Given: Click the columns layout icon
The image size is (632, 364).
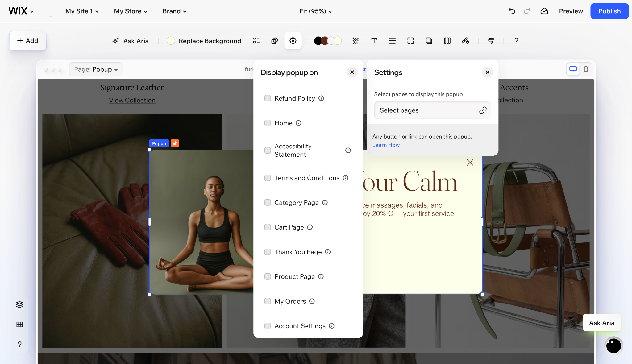Looking at the screenshot, I should [x=447, y=41].
